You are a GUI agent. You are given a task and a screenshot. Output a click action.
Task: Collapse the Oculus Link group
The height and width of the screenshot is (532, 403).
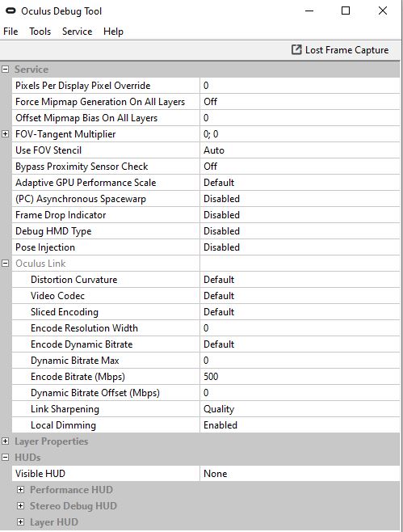pos(5,264)
